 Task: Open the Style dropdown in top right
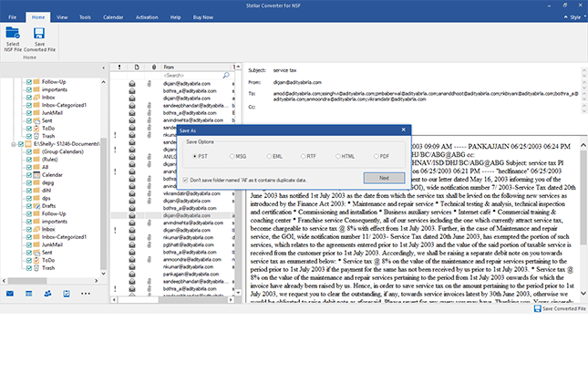pyautogui.click(x=571, y=16)
